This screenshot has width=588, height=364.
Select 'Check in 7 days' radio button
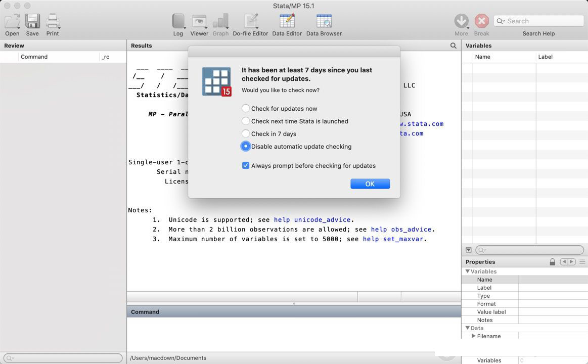coord(245,134)
